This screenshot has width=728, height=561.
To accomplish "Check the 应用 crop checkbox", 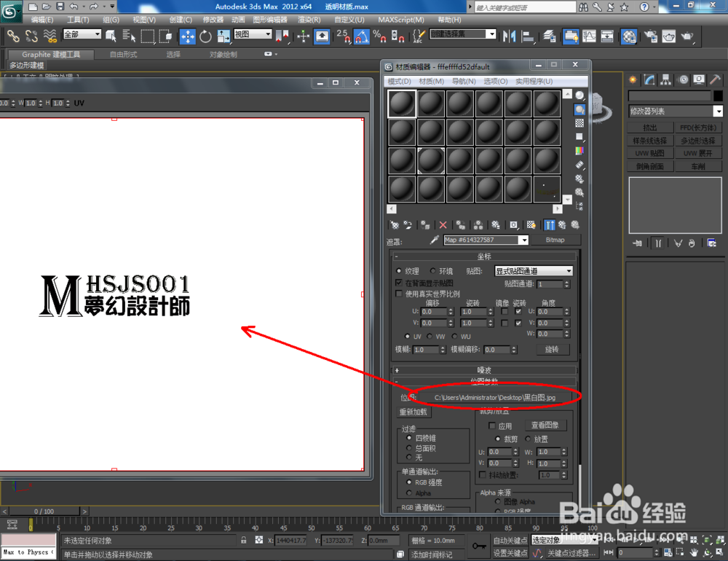I will (492, 425).
